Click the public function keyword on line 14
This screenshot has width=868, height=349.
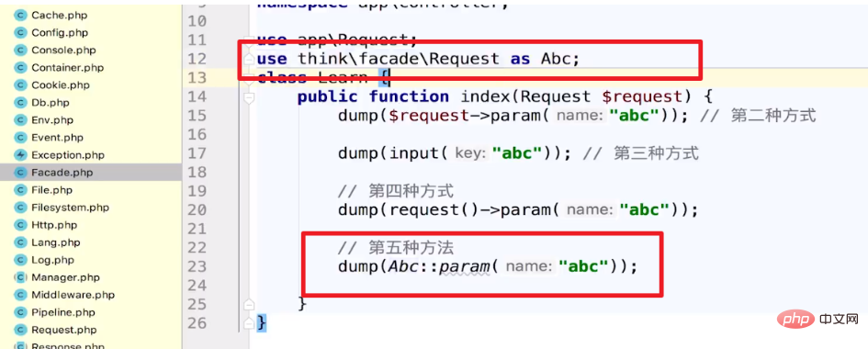tap(373, 96)
